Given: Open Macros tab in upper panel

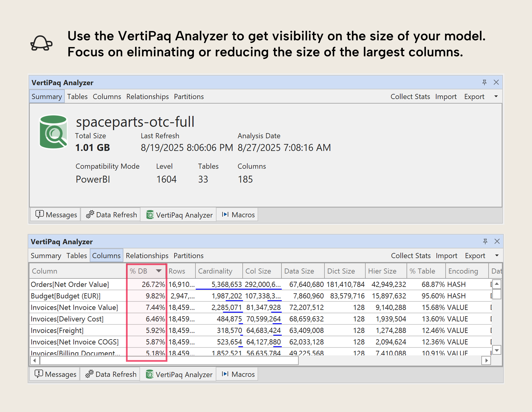Looking at the screenshot, I should 238,215.
